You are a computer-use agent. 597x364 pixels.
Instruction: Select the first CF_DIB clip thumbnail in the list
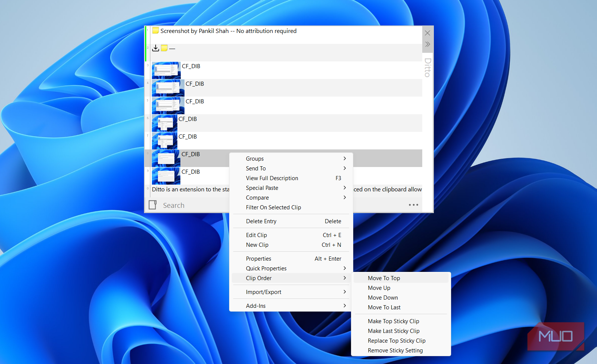point(166,70)
